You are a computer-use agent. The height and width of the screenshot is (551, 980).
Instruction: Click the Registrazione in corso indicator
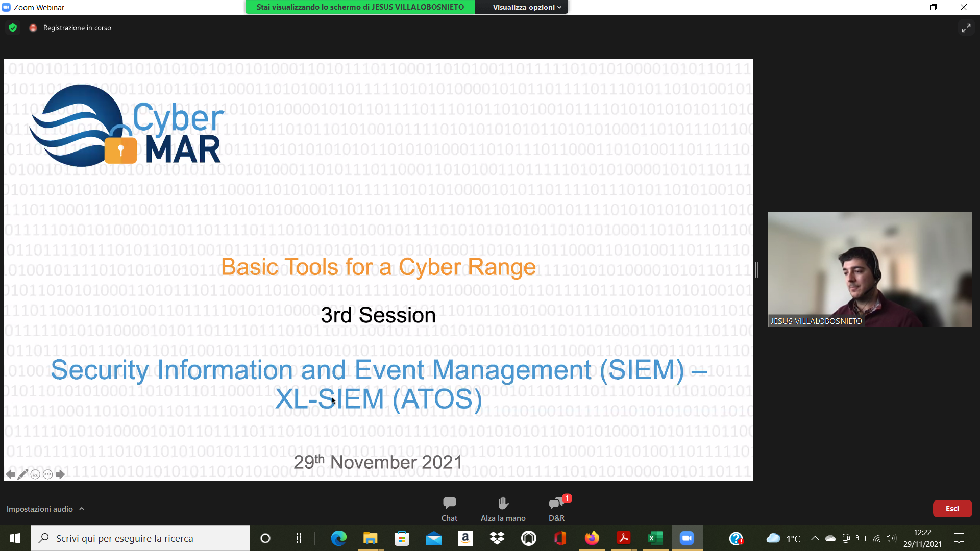pos(77,28)
